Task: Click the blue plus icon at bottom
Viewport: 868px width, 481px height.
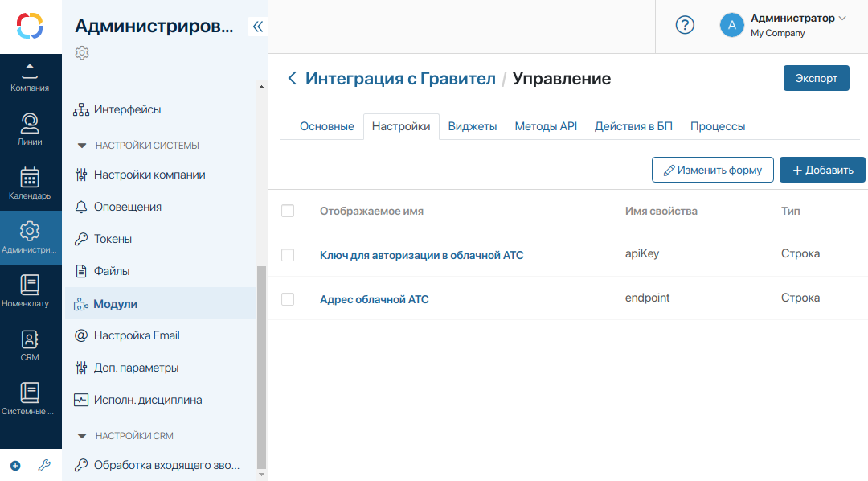Action: pyautogui.click(x=15, y=466)
